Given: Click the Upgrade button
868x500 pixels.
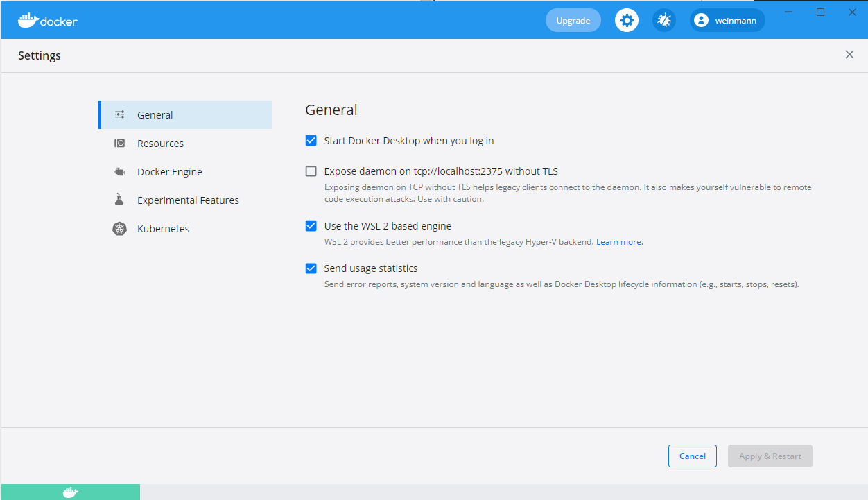Looking at the screenshot, I should coord(573,20).
